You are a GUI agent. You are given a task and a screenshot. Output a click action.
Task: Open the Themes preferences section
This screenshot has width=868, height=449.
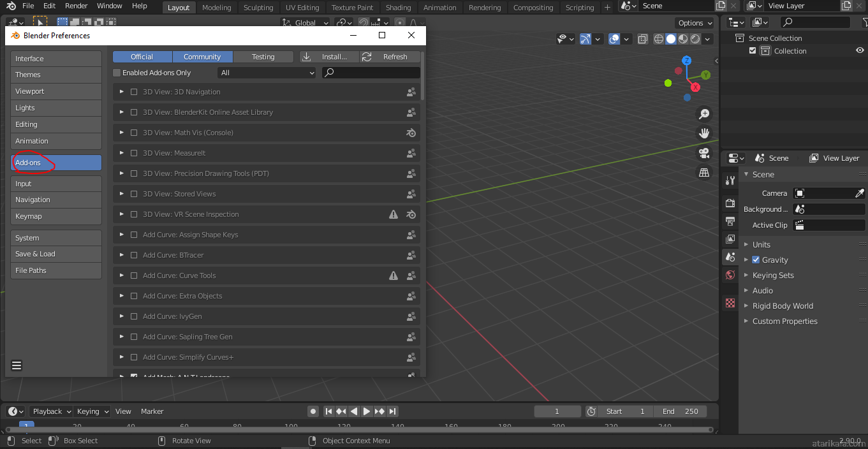pyautogui.click(x=56, y=75)
